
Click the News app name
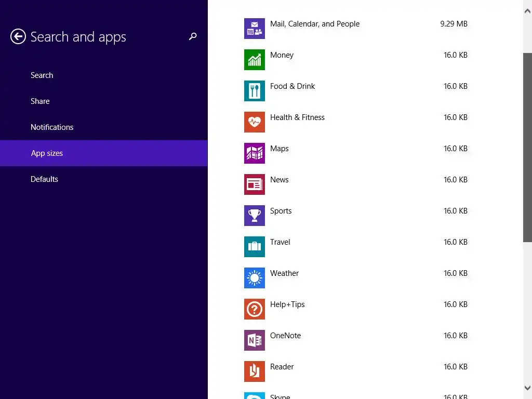coord(279,180)
